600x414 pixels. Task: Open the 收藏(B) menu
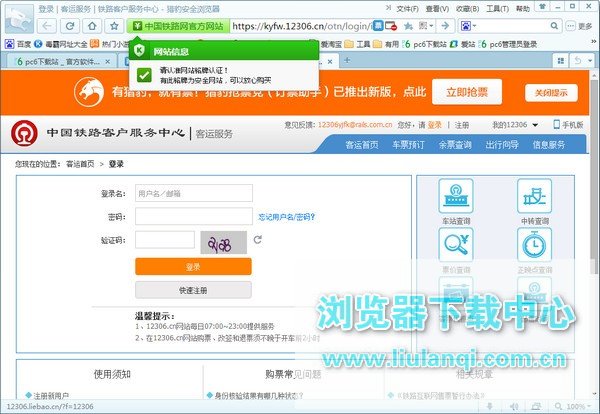coord(467,8)
